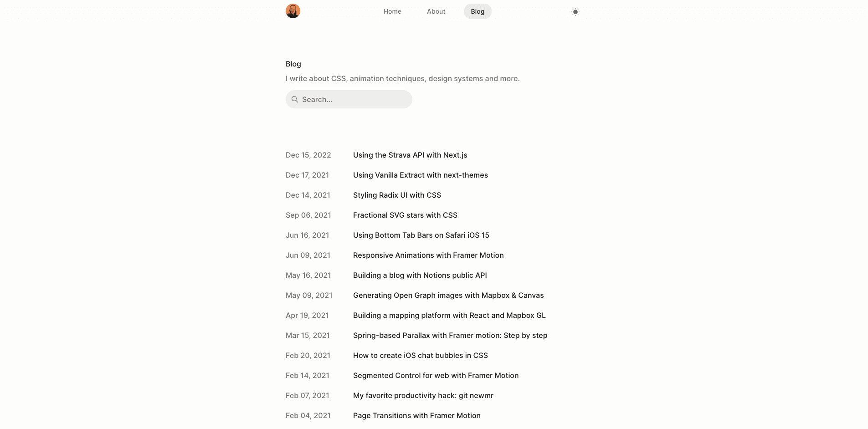This screenshot has width=868, height=429.
Task: Open the Home nav item
Action: coord(392,11)
